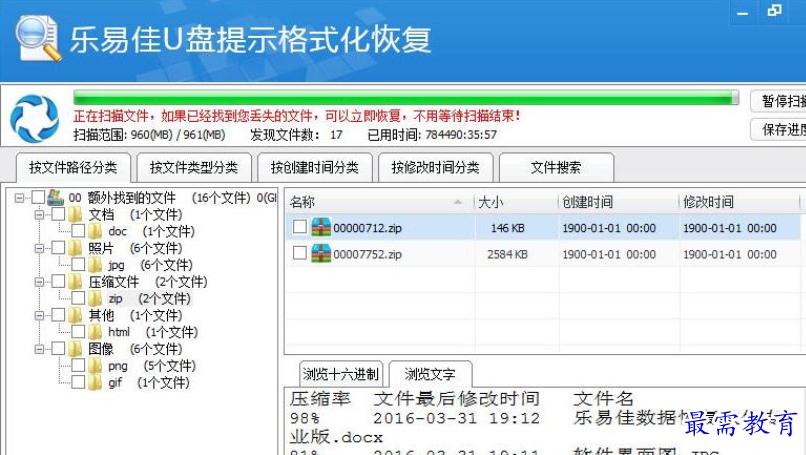Open the 文件搜索 tab
The image size is (806, 455).
tap(556, 167)
